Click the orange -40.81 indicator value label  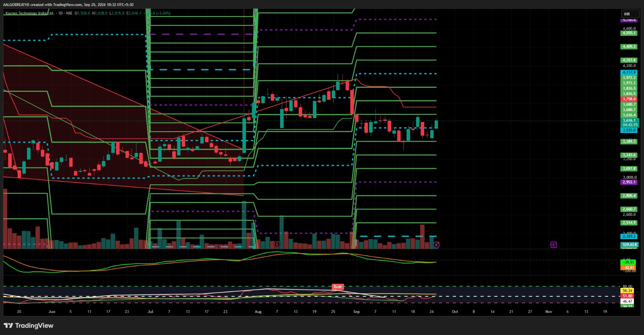[628, 267]
